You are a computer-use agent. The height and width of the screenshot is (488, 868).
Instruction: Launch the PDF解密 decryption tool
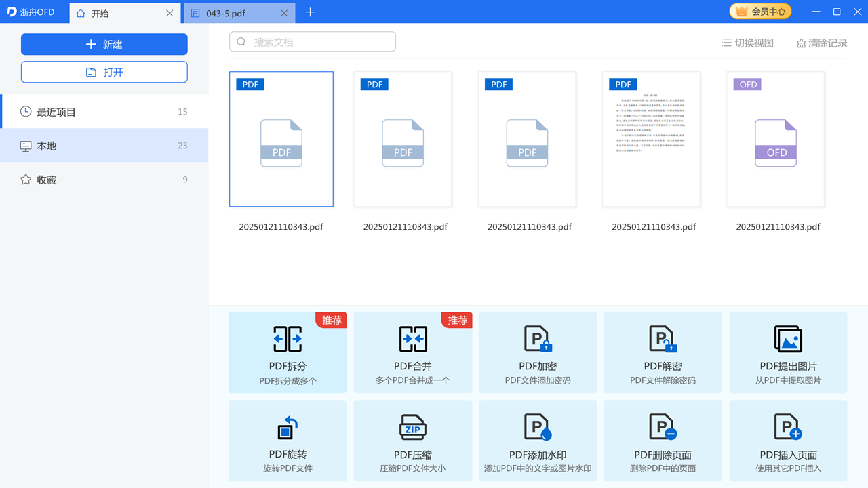click(663, 352)
